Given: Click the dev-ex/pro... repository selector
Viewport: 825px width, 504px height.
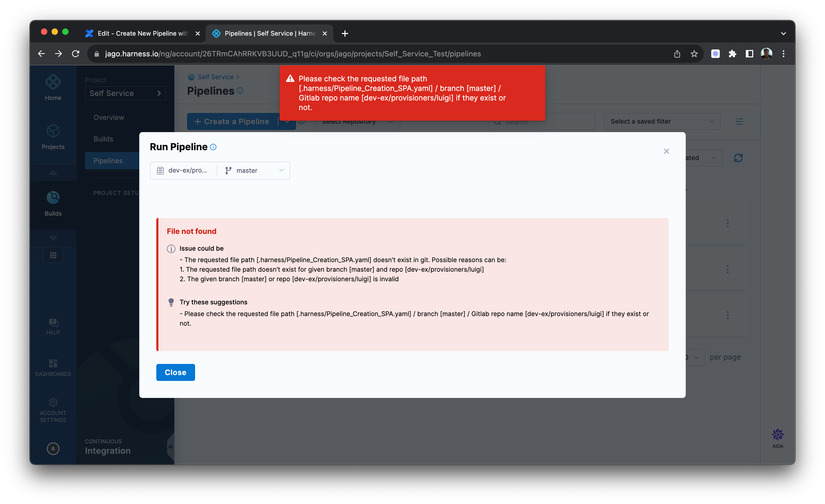Looking at the screenshot, I should tap(183, 170).
